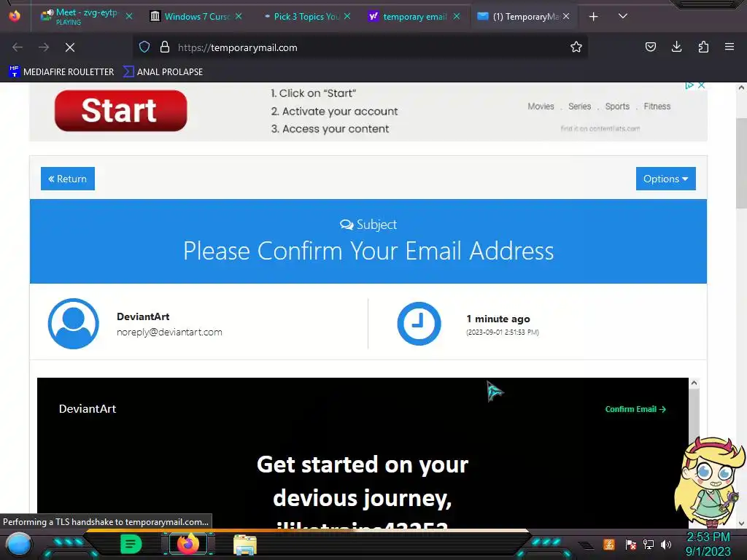Go forward with the arrow button
Viewport: 747px width, 560px height.
click(44, 47)
